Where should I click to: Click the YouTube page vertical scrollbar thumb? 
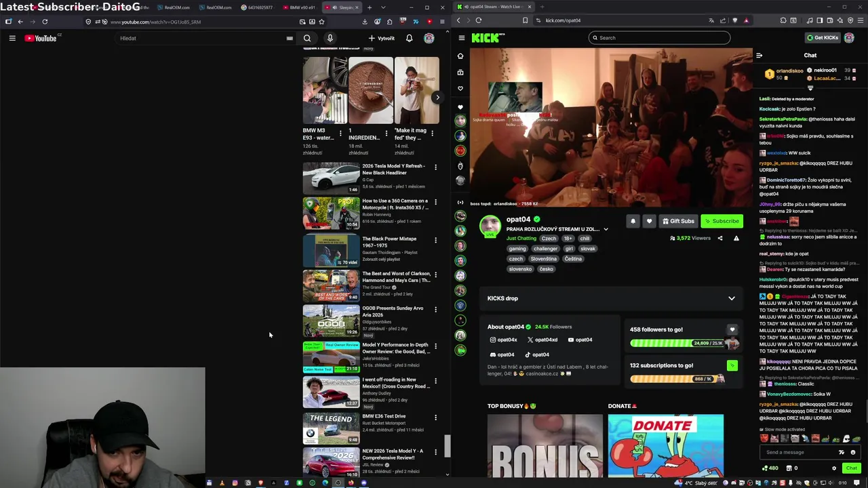click(x=447, y=446)
